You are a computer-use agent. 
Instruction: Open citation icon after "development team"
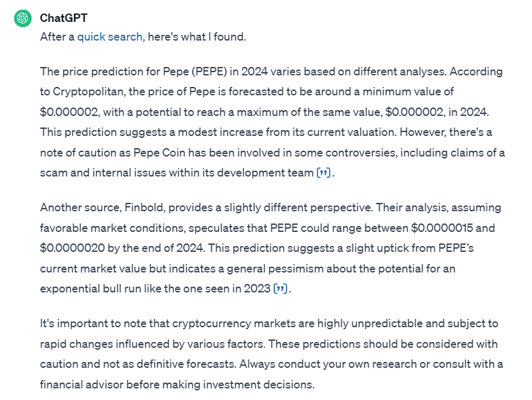coord(323,173)
